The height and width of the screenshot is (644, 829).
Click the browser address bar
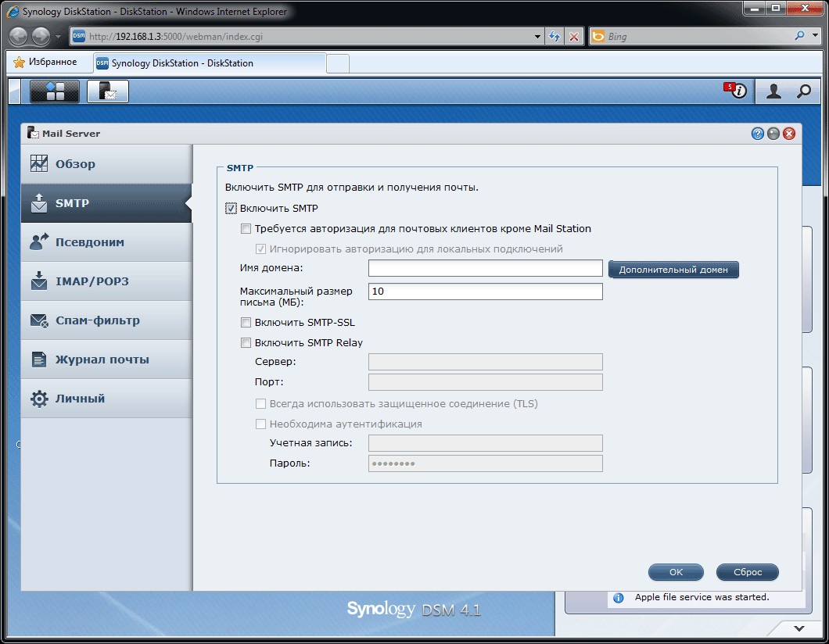pyautogui.click(x=307, y=37)
